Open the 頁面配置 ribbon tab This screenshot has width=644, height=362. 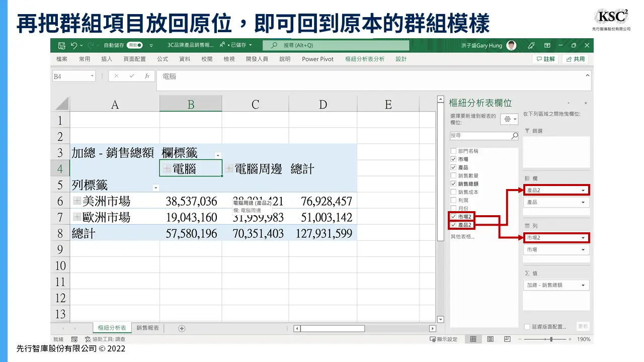[134, 59]
